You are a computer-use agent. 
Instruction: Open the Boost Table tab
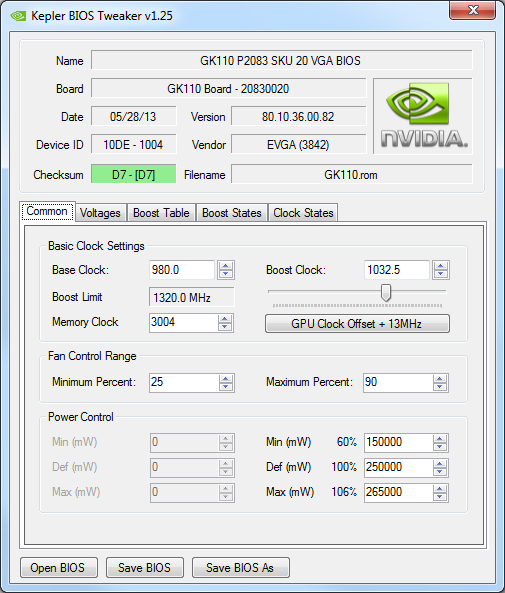[161, 213]
